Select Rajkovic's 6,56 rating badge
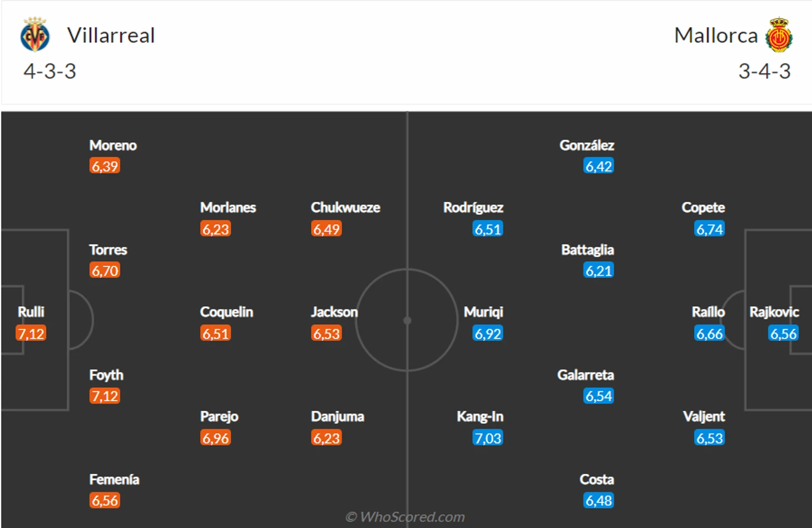The height and width of the screenshot is (528, 812). 783,333
